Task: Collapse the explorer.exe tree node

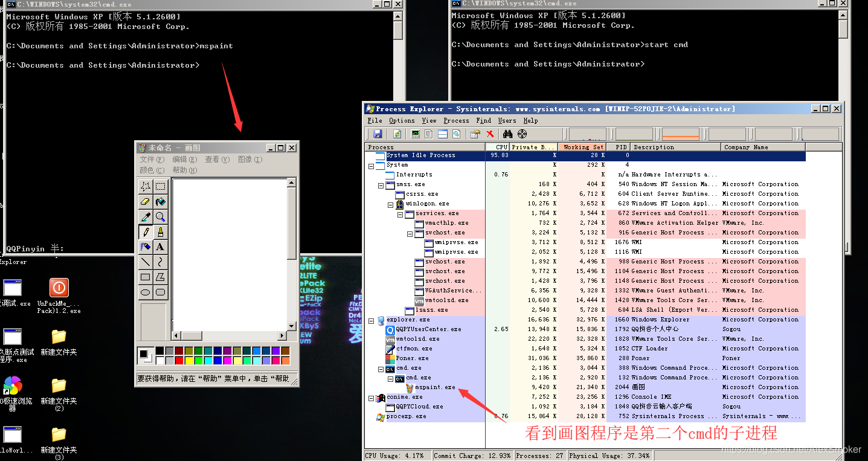Action: [x=371, y=320]
